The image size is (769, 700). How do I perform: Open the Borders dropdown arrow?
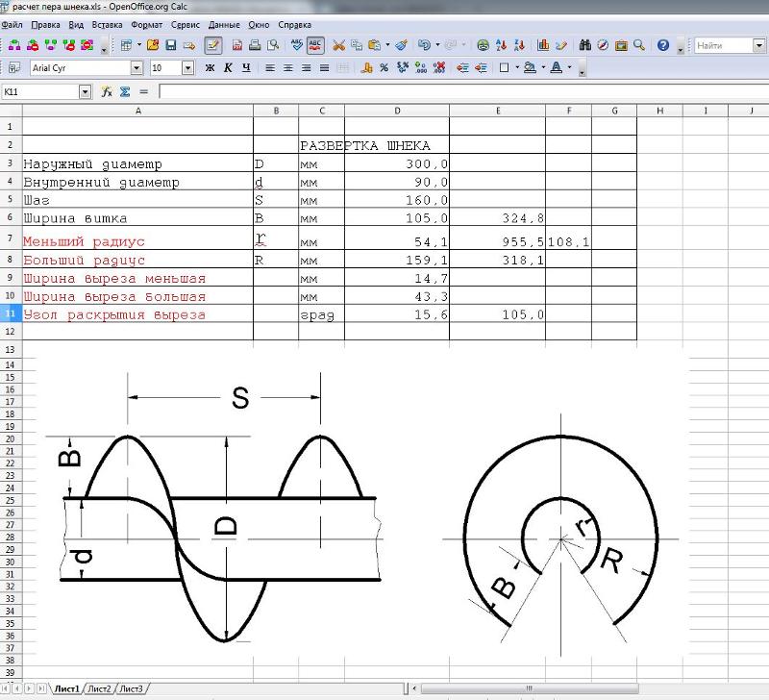517,67
